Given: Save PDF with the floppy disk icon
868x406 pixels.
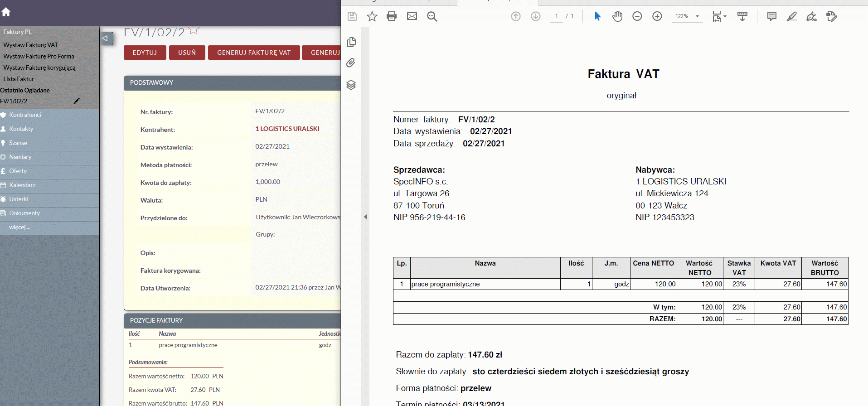Looking at the screenshot, I should coord(352,16).
